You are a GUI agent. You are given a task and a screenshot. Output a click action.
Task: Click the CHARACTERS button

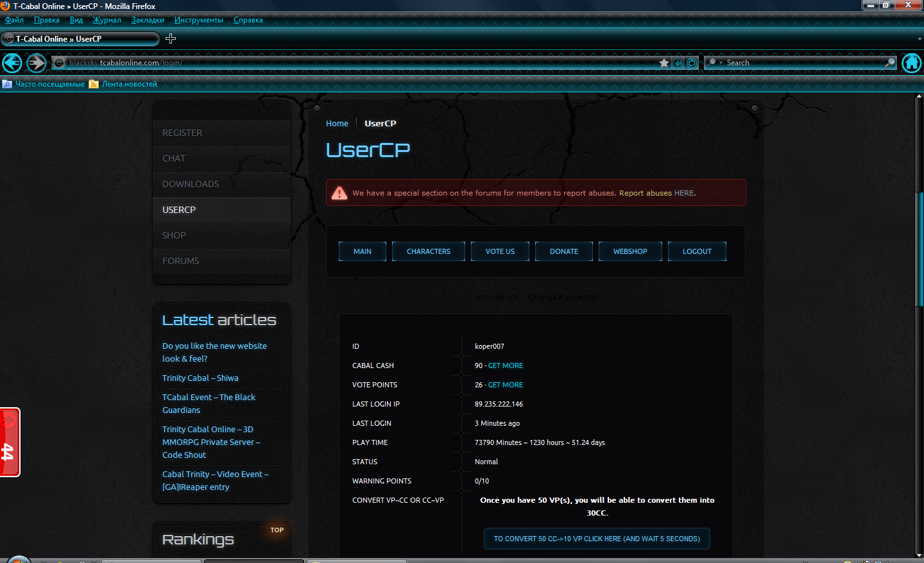coord(429,251)
